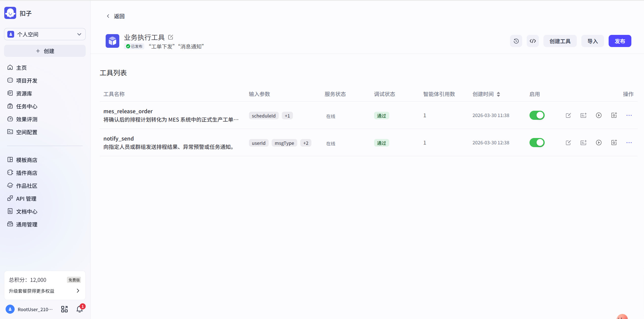The height and width of the screenshot is (319, 644).
Task: Click the 返回 back link
Action: 116,16
